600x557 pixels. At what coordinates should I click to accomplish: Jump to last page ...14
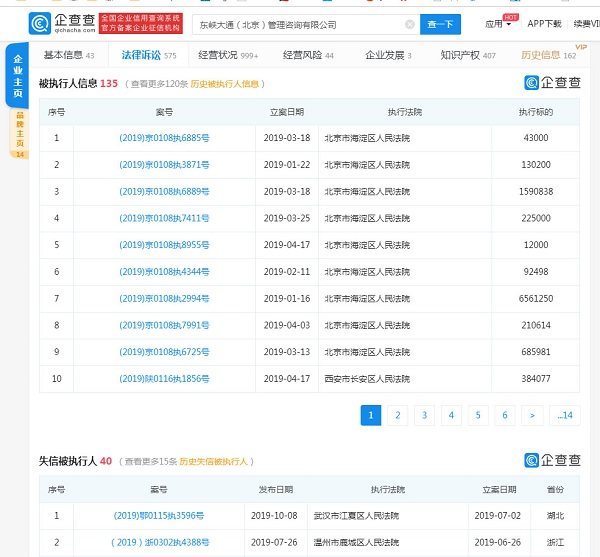(x=565, y=415)
